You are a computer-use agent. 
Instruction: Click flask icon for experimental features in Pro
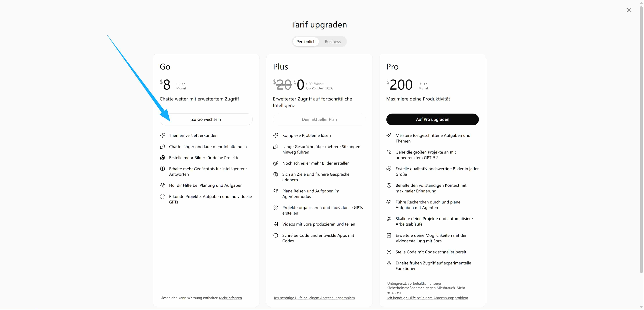[x=389, y=263]
